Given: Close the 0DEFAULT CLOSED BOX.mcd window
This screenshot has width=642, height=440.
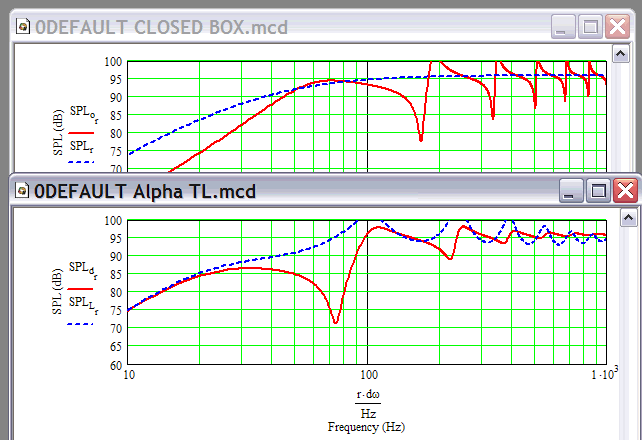Looking at the screenshot, I should [x=617, y=27].
